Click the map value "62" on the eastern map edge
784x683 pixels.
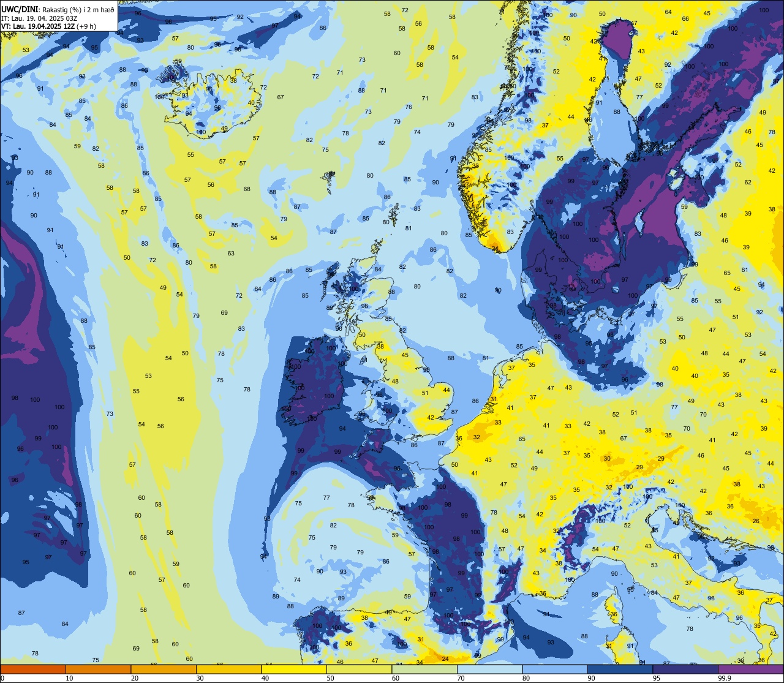click(748, 183)
